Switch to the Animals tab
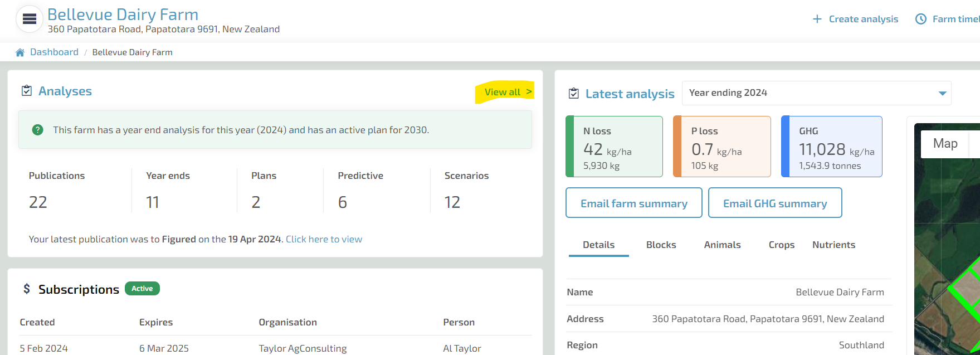Screen dimensions: 980x355 [722, 245]
